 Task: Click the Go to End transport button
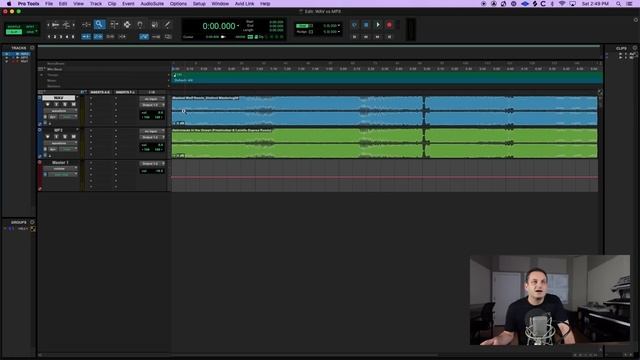coord(389,37)
